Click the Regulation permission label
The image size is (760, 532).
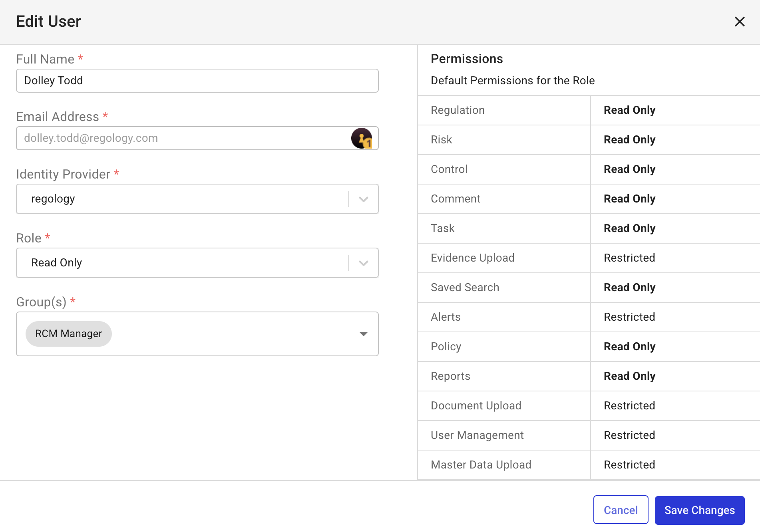pos(458,110)
